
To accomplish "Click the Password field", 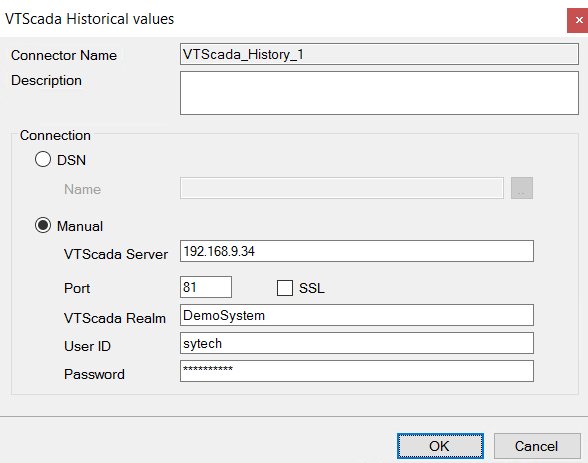I will [357, 371].
